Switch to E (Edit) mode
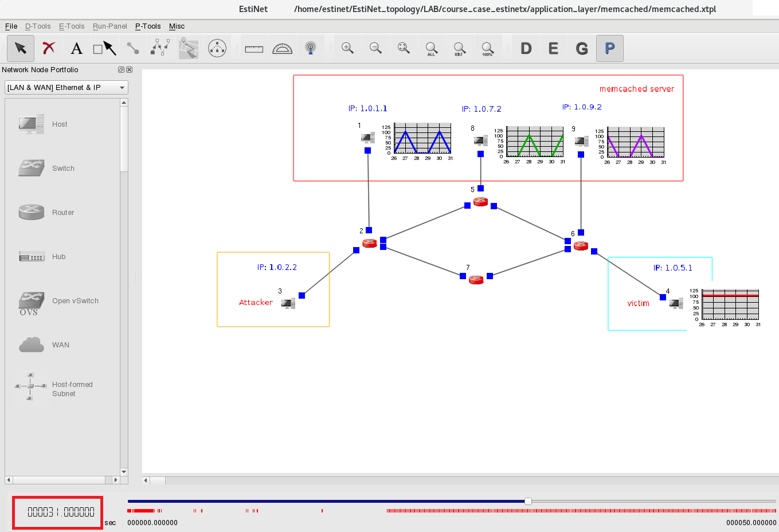Screen dimensions: 779x532 point(553,48)
